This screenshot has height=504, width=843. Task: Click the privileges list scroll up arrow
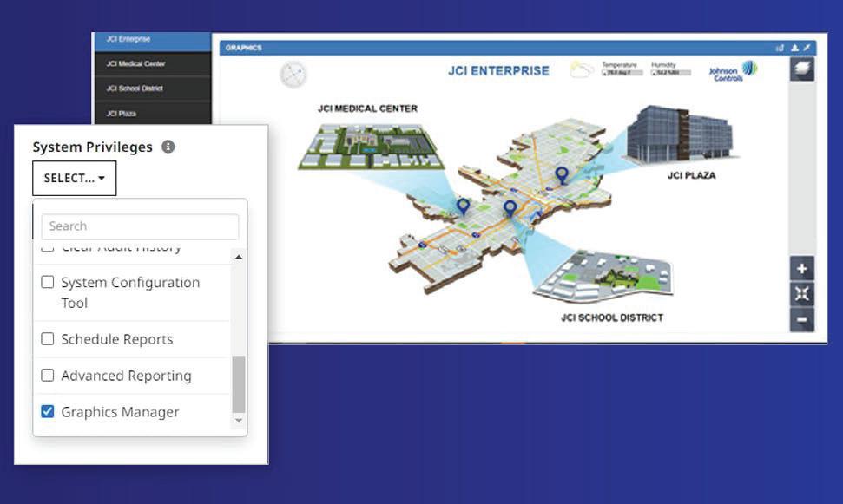pos(239,258)
